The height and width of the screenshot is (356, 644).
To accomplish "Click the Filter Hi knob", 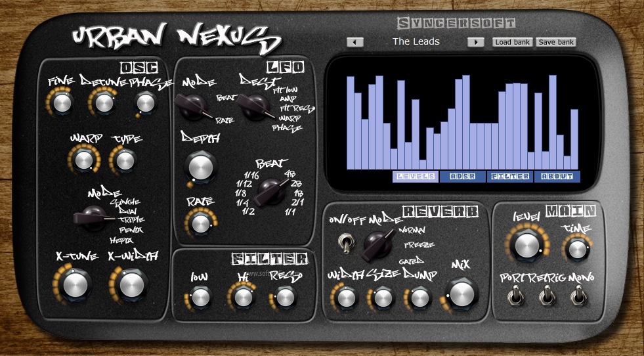I will tap(243, 297).
